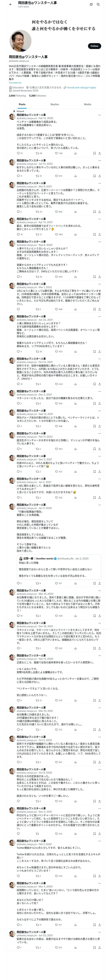Open the large profile avatar photo
The height and width of the screenshot is (980, 110).
click(21, 42)
